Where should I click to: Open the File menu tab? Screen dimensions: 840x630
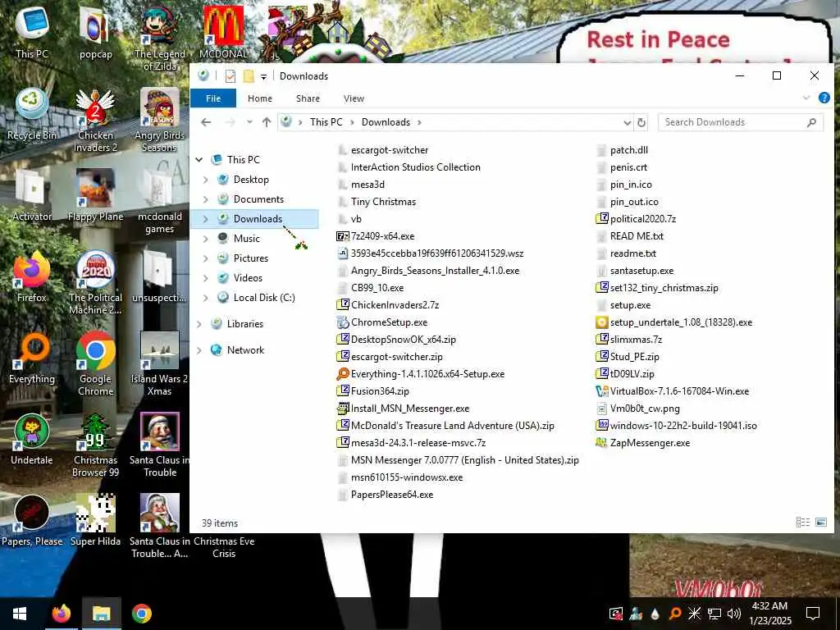tap(213, 98)
